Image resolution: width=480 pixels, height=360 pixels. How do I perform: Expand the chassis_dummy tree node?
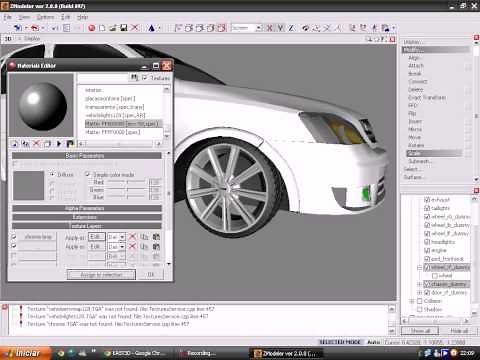[420, 284]
